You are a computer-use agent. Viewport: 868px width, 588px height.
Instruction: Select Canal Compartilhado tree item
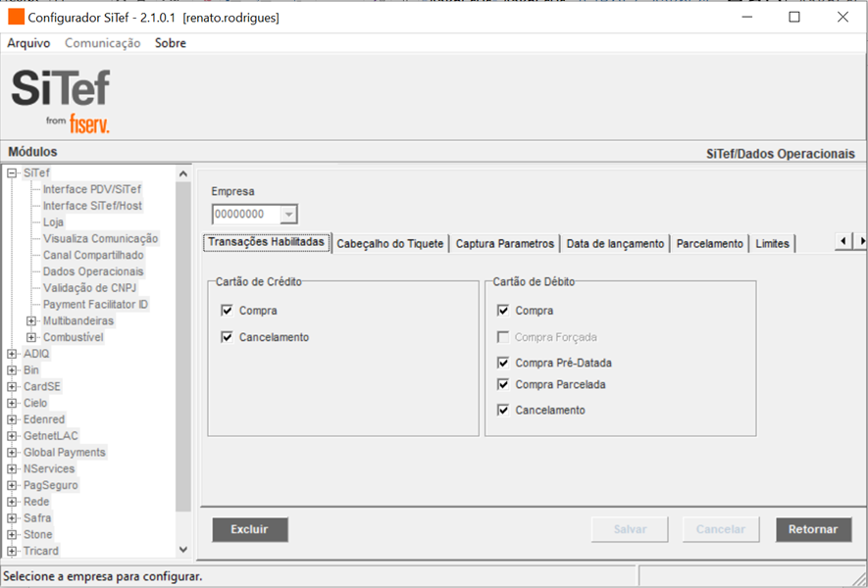tap(93, 255)
